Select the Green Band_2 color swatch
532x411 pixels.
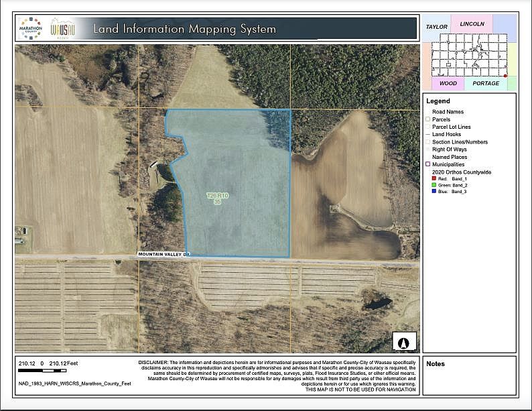[434, 185]
